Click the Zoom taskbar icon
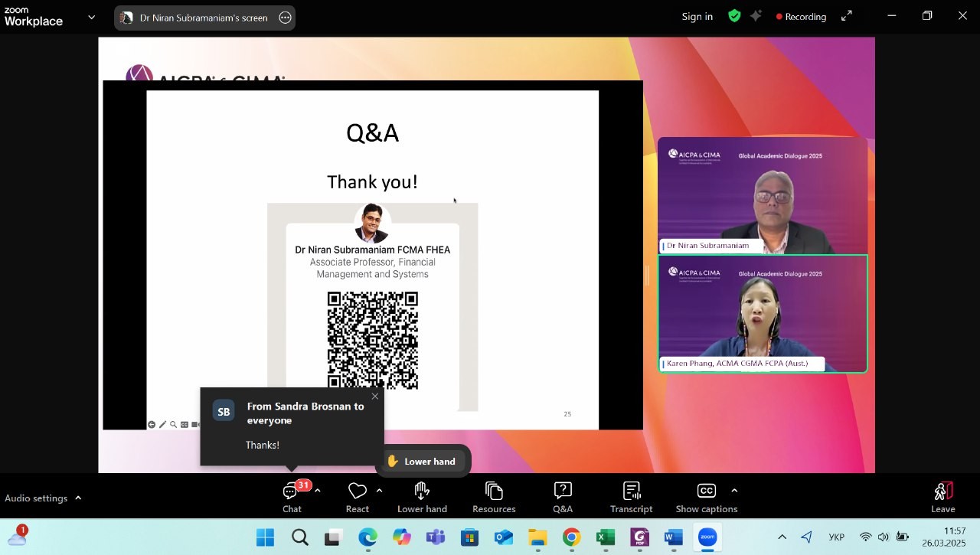 (707, 538)
